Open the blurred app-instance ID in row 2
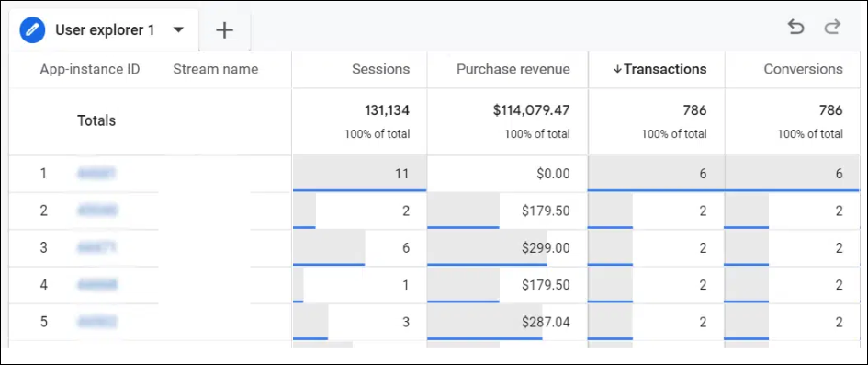This screenshot has height=365, width=868. coord(98,211)
